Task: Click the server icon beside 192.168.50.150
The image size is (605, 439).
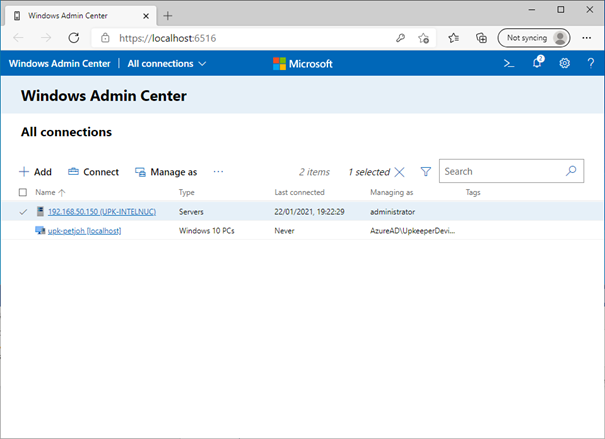Action: click(40, 211)
